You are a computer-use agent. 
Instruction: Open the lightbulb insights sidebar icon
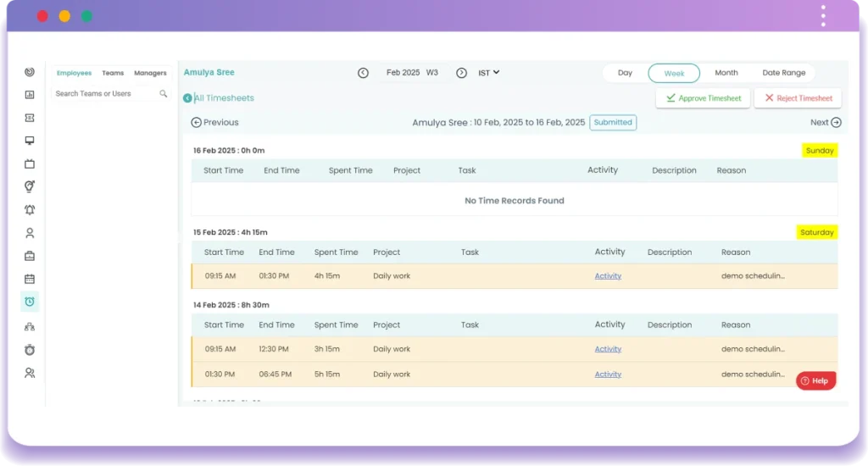[30, 186]
